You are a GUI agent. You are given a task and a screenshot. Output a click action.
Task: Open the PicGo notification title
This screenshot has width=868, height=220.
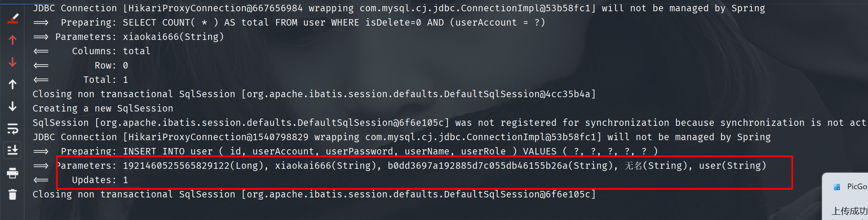click(x=856, y=187)
